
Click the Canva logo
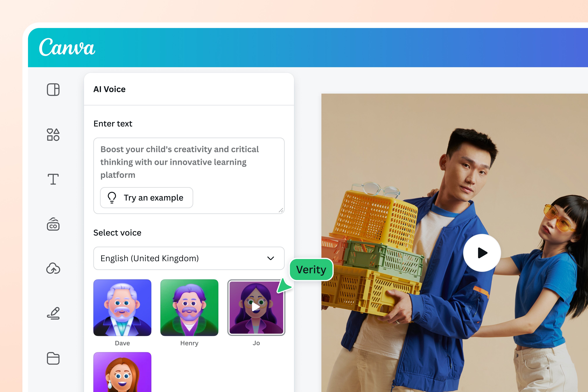67,47
